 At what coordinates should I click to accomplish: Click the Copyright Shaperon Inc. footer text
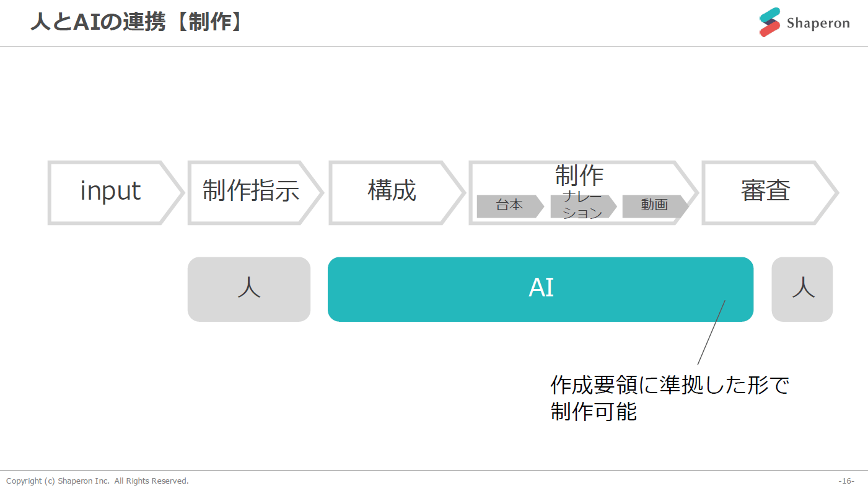coord(97,481)
